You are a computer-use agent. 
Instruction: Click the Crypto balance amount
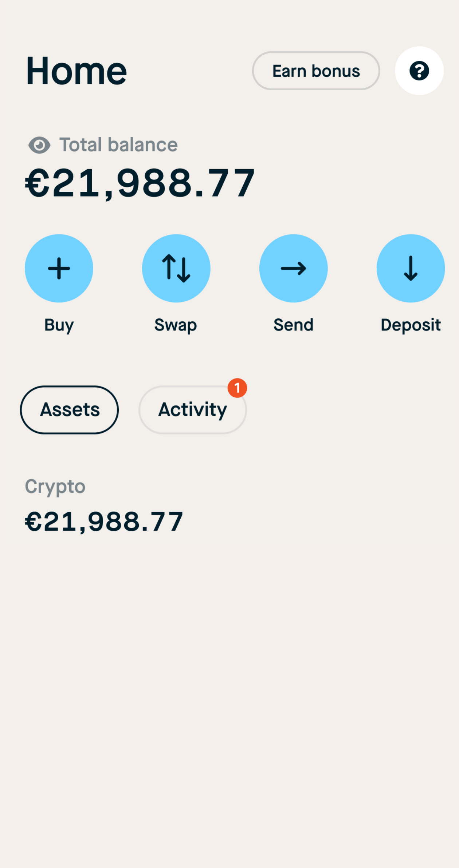pyautogui.click(x=104, y=522)
